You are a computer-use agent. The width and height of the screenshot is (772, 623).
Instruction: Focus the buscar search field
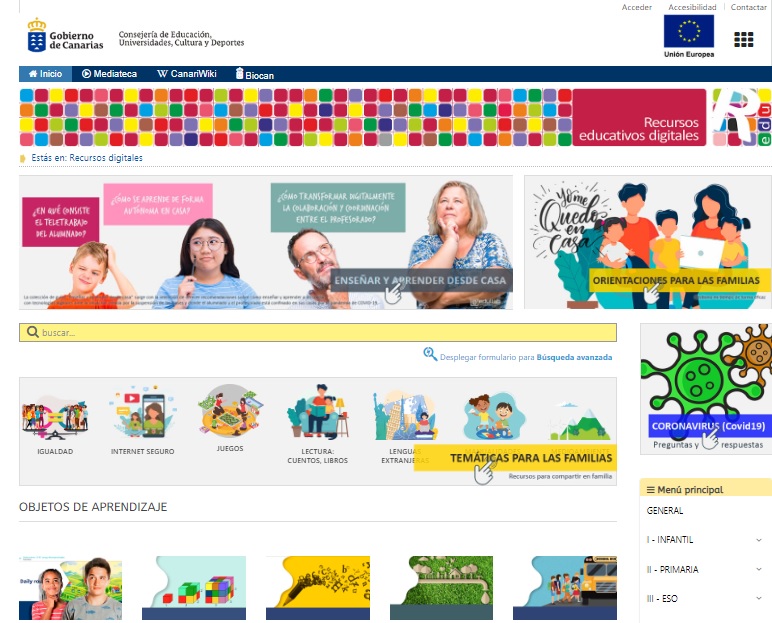(318, 332)
